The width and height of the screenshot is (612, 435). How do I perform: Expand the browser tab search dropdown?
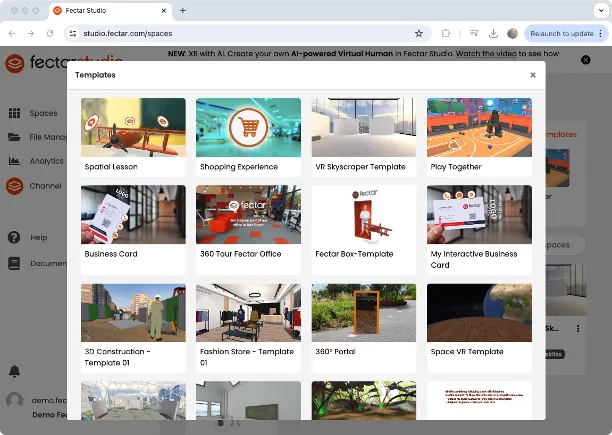601,11
